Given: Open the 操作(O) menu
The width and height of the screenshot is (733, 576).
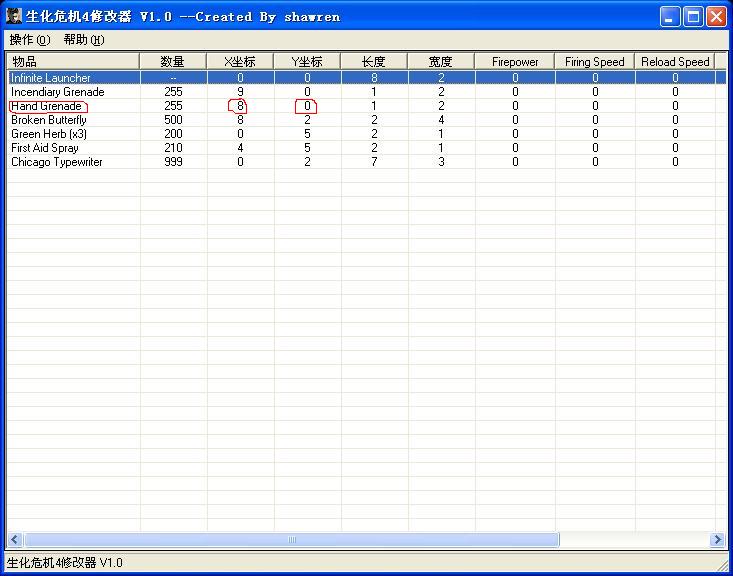Looking at the screenshot, I should 29,40.
